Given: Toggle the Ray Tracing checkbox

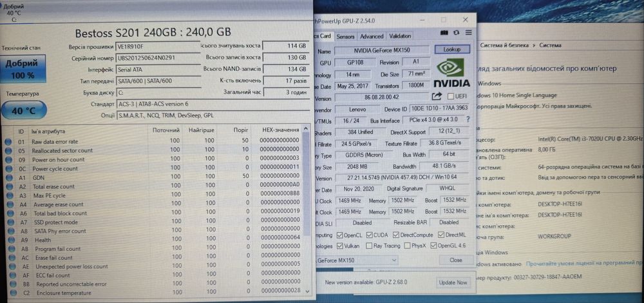Looking at the screenshot, I should (x=368, y=246).
